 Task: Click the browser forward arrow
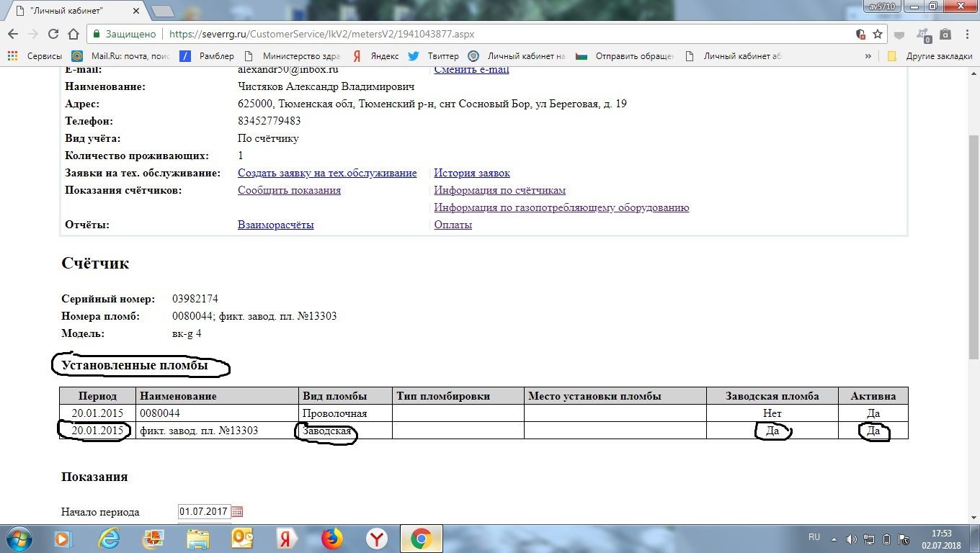click(32, 34)
